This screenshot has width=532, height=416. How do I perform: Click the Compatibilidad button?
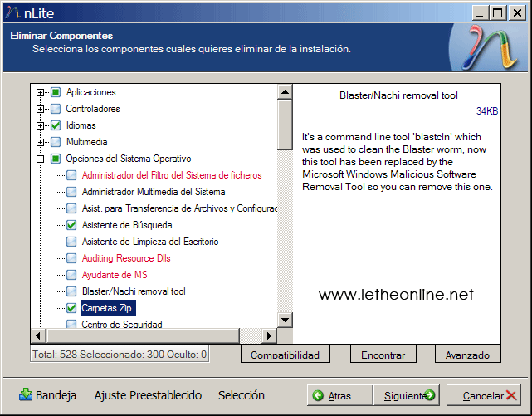click(285, 355)
